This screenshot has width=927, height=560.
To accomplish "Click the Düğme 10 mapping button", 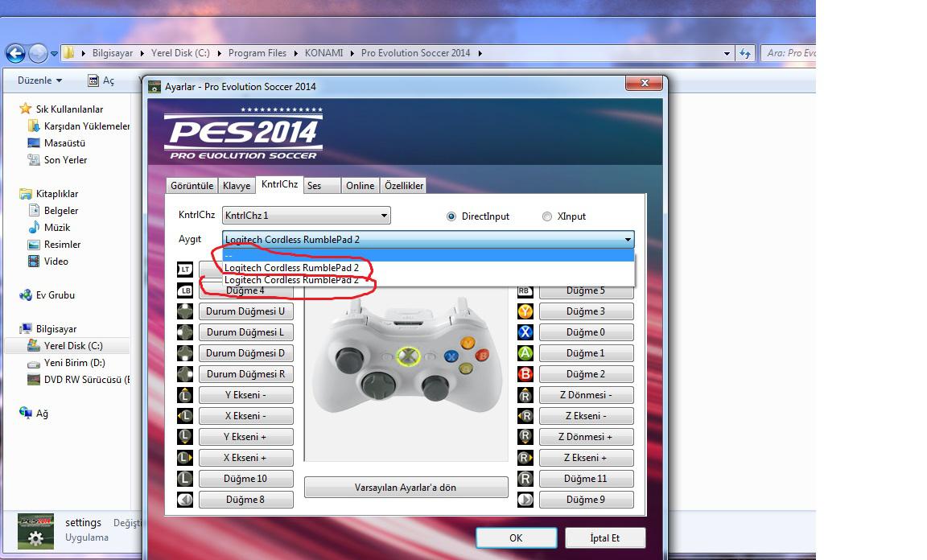I will tap(245, 479).
